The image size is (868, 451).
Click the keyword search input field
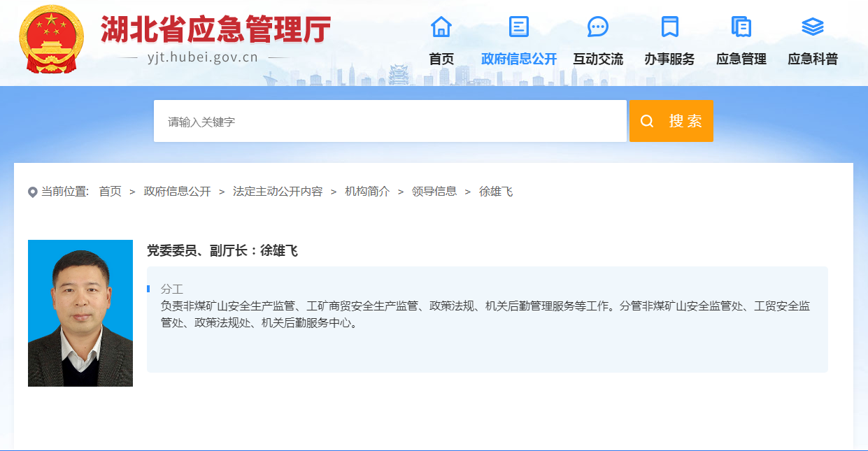point(390,121)
